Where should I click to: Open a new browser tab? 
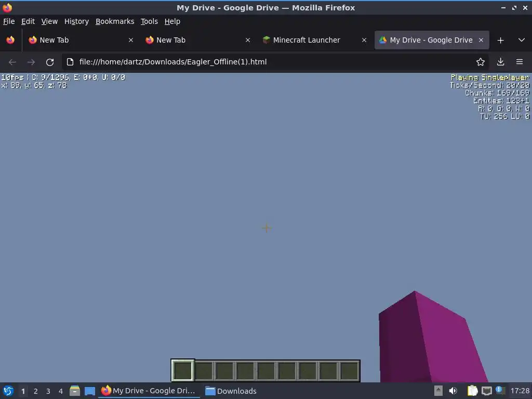500,41
